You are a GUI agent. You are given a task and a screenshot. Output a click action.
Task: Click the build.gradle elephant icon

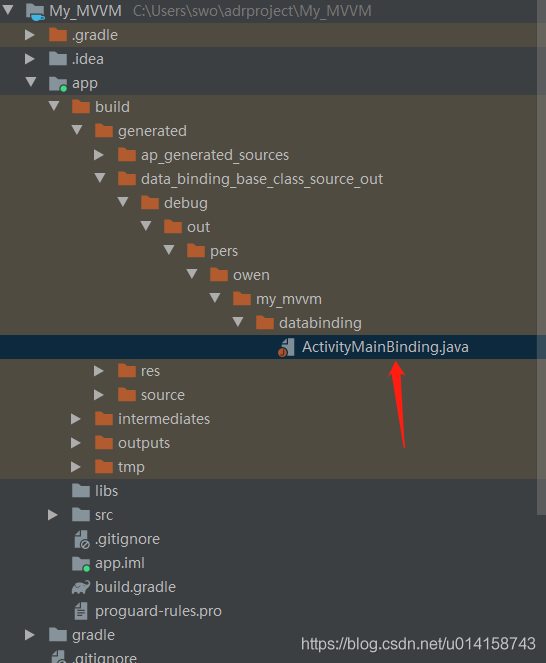point(81,587)
